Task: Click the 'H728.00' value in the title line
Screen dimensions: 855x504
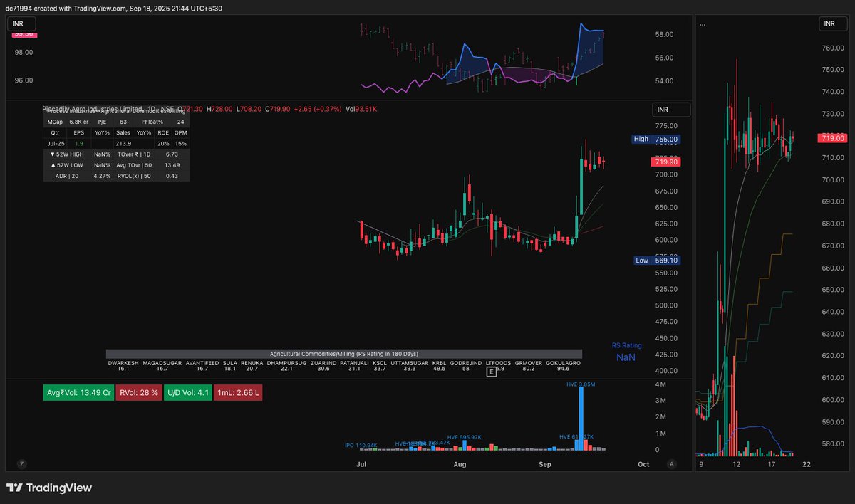Action: click(x=219, y=109)
